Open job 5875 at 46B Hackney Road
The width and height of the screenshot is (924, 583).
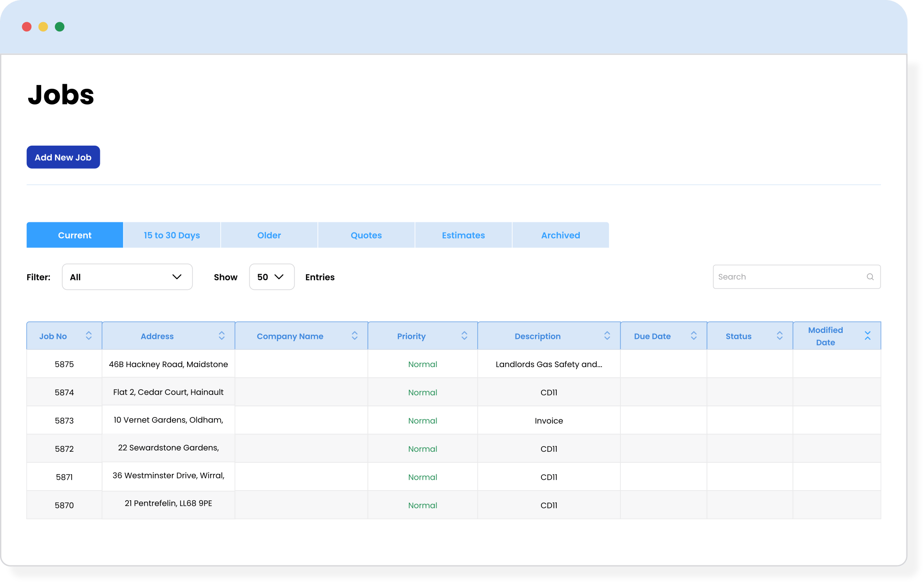coord(168,364)
